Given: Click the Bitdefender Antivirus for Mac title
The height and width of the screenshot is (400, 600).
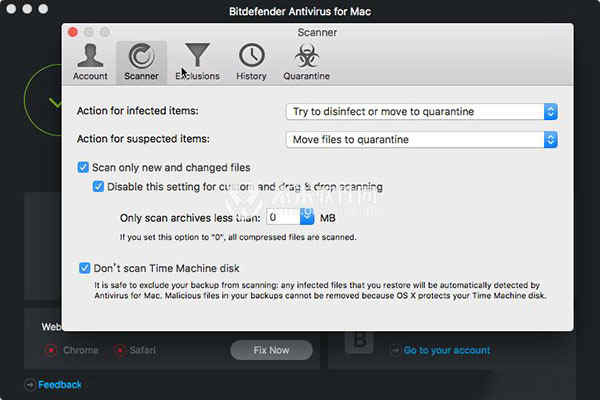Looking at the screenshot, I should coord(300,11).
